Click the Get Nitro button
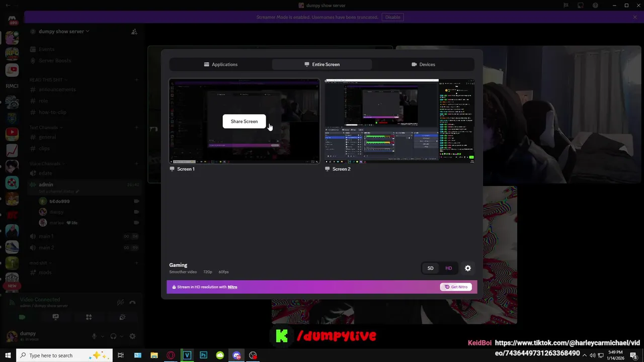The height and width of the screenshot is (362, 644). 456,287
